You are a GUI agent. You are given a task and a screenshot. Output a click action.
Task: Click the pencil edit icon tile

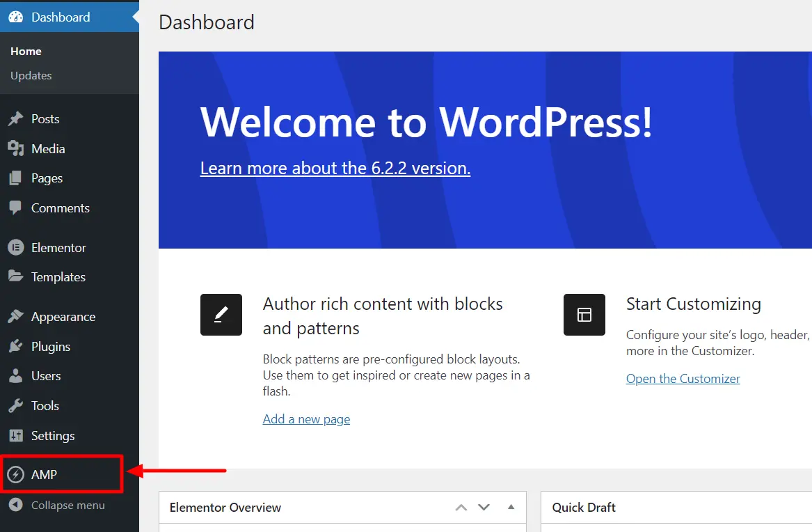(221, 315)
